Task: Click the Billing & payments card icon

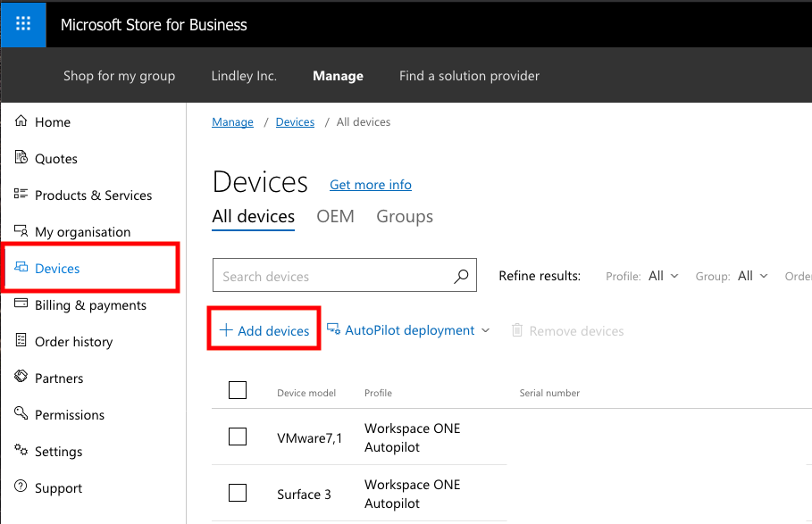Action: [x=21, y=304]
